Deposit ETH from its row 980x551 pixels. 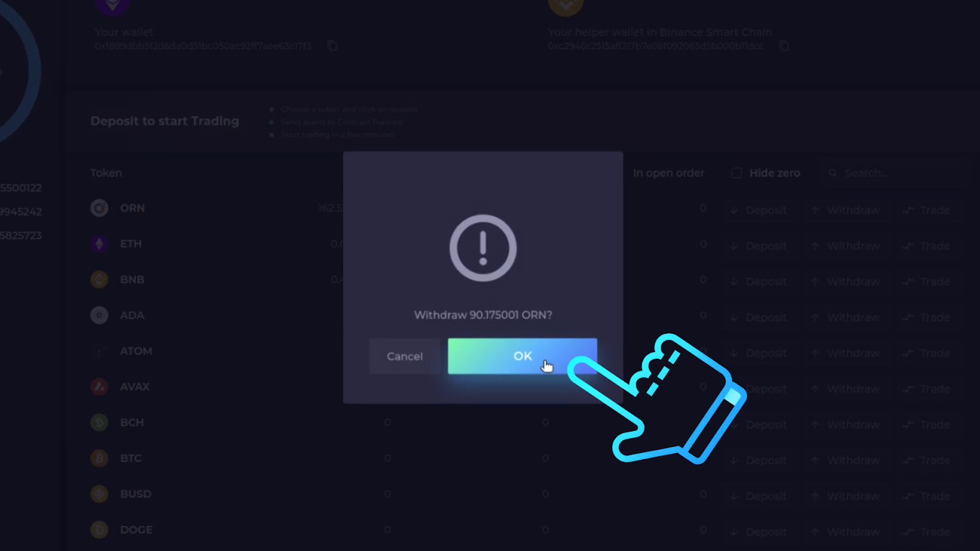[758, 246]
